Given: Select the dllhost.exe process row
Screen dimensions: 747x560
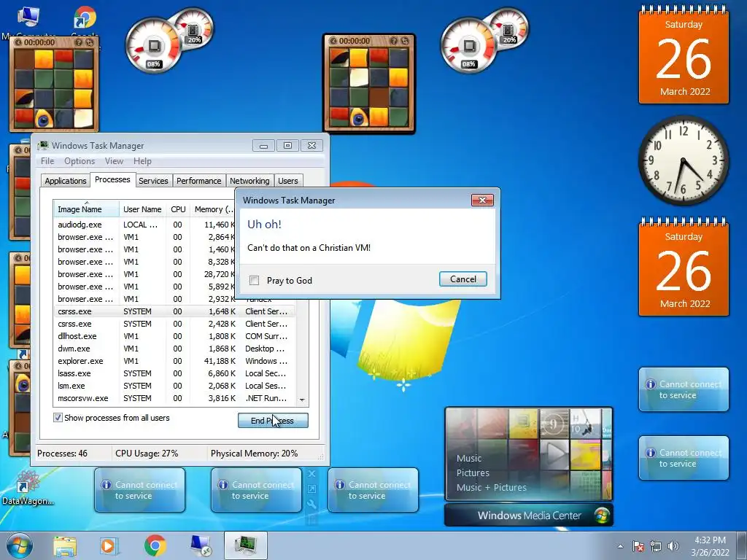Looking at the screenshot, I should pyautogui.click(x=174, y=336).
